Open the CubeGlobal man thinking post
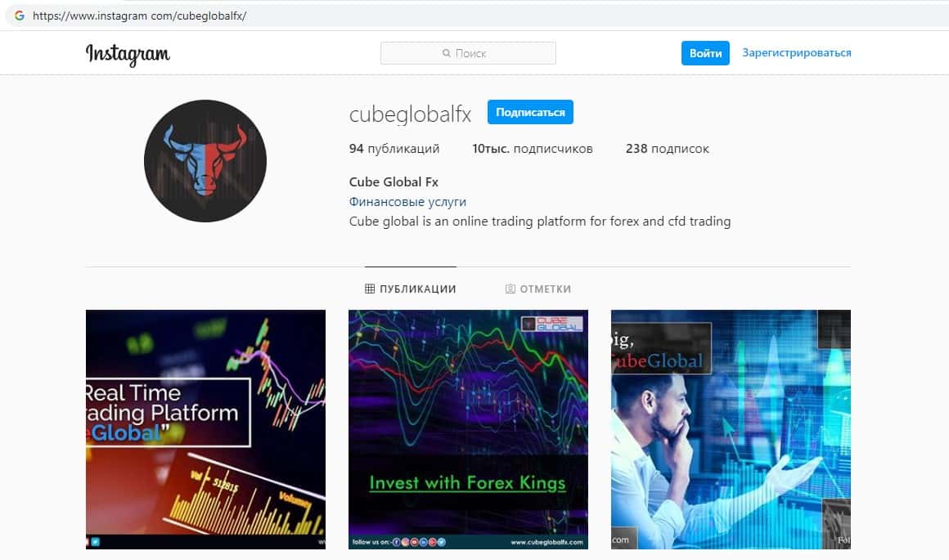This screenshot has width=949, height=560. pyautogui.click(x=731, y=429)
